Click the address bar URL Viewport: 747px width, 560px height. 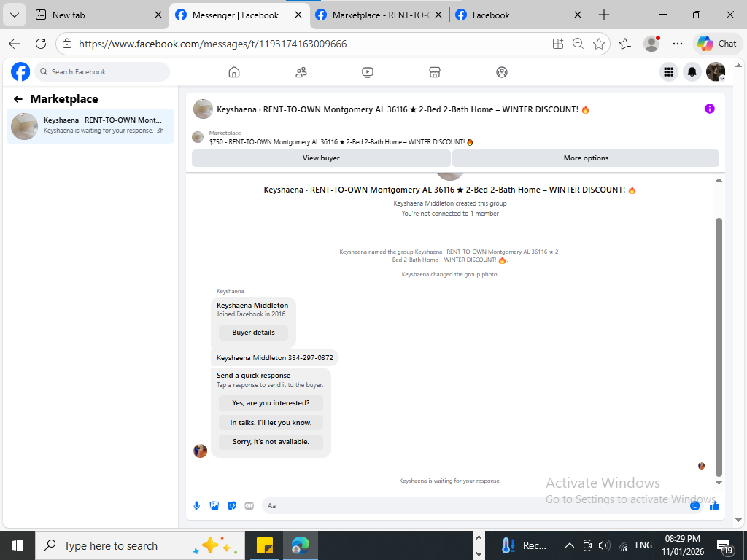click(x=212, y=44)
